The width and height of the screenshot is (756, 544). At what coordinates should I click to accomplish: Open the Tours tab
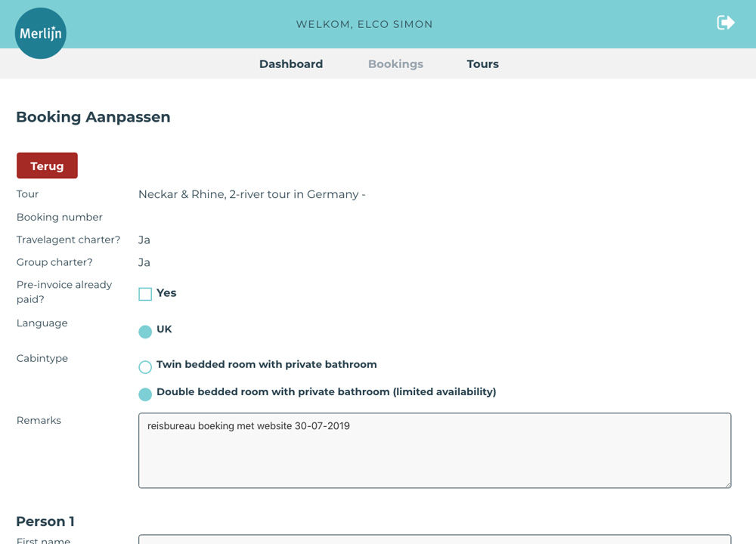pyautogui.click(x=482, y=64)
